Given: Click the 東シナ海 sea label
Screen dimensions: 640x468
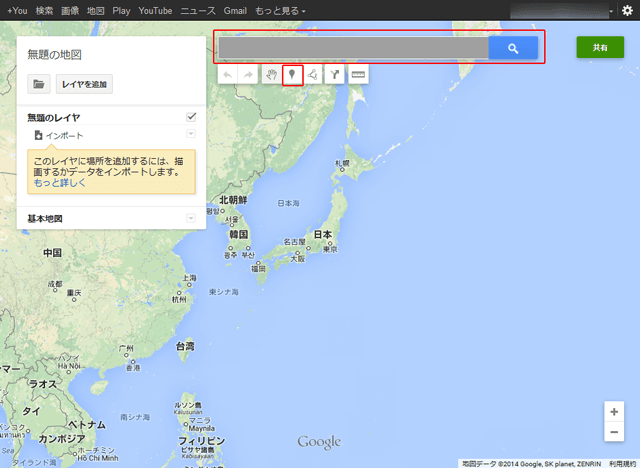Looking at the screenshot, I should pos(224,292).
